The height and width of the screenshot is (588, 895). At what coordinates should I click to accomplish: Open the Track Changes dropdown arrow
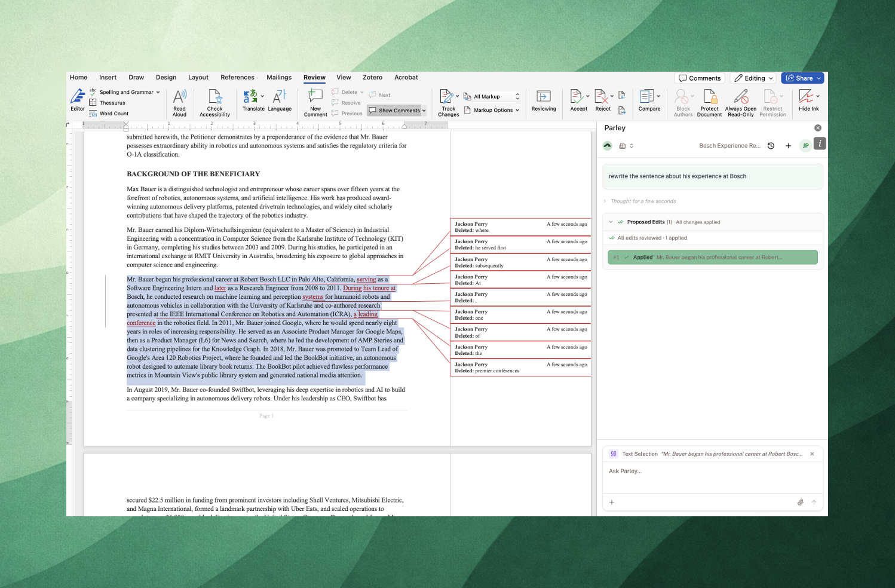[458, 96]
